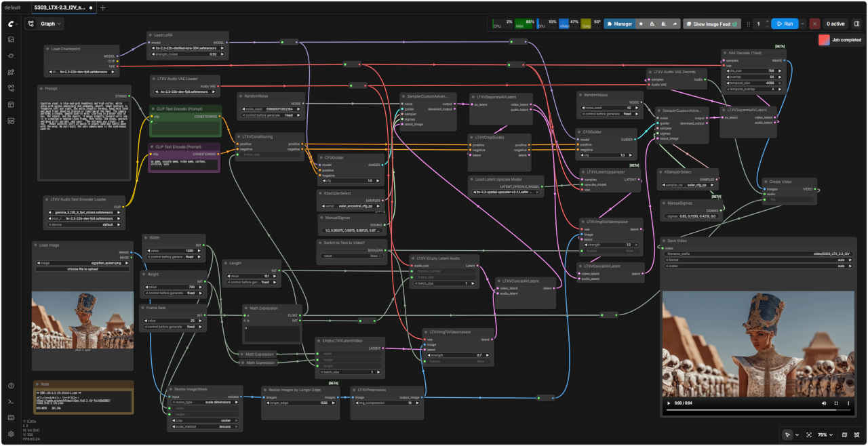This screenshot has width=868, height=446.
Task: Click the Run button
Action: [785, 24]
